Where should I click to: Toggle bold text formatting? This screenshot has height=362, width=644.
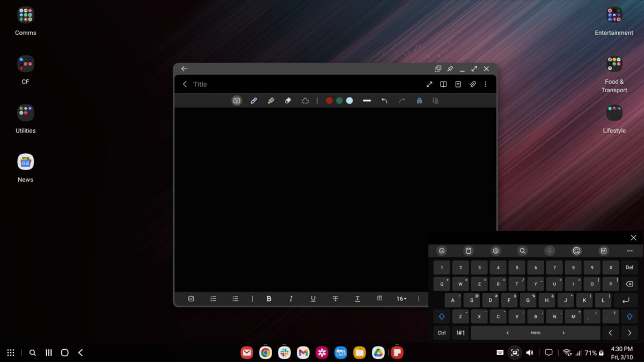268,299
